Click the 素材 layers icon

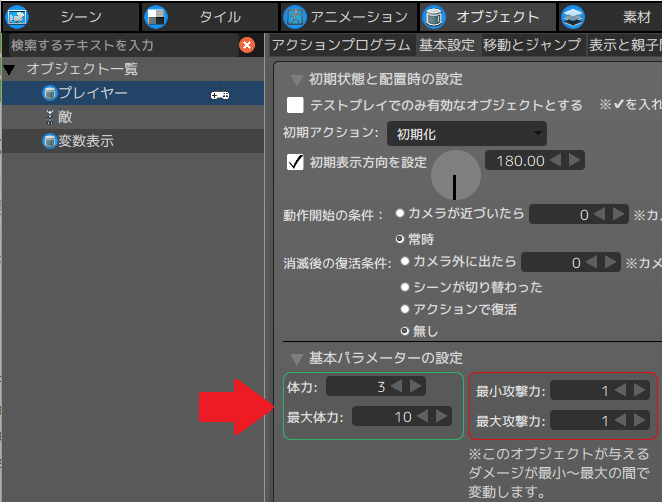click(573, 17)
